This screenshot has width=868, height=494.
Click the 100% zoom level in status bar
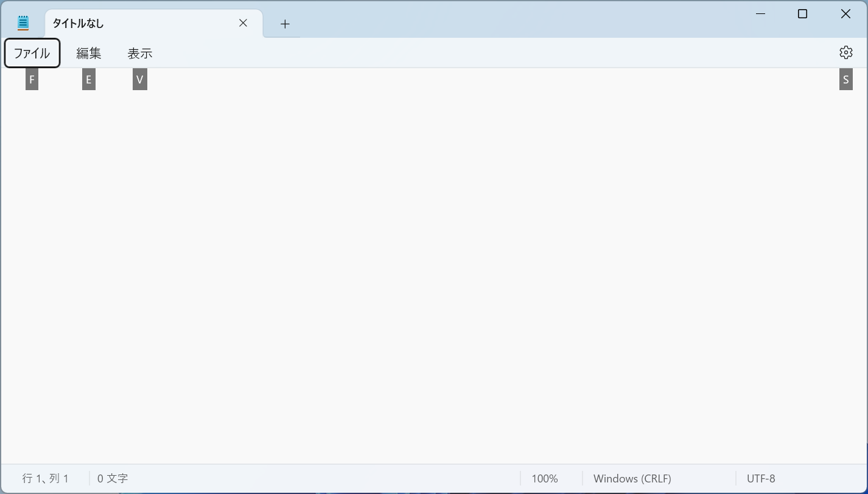click(x=545, y=479)
